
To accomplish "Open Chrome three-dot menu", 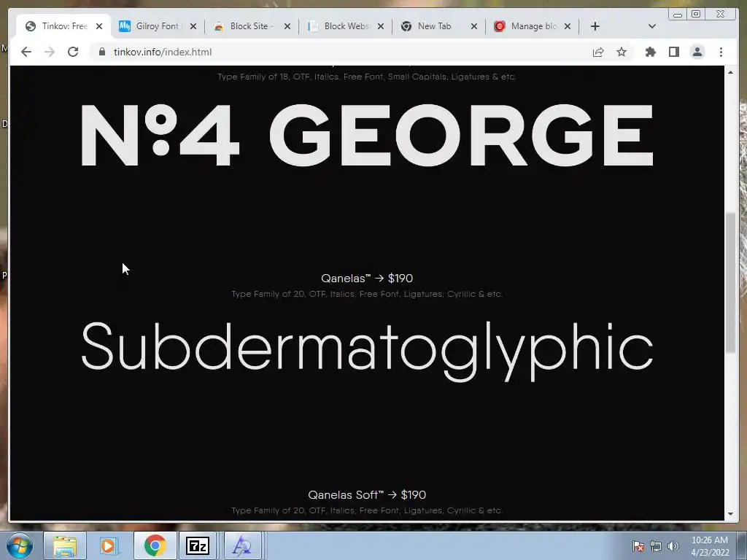I will click(x=721, y=52).
